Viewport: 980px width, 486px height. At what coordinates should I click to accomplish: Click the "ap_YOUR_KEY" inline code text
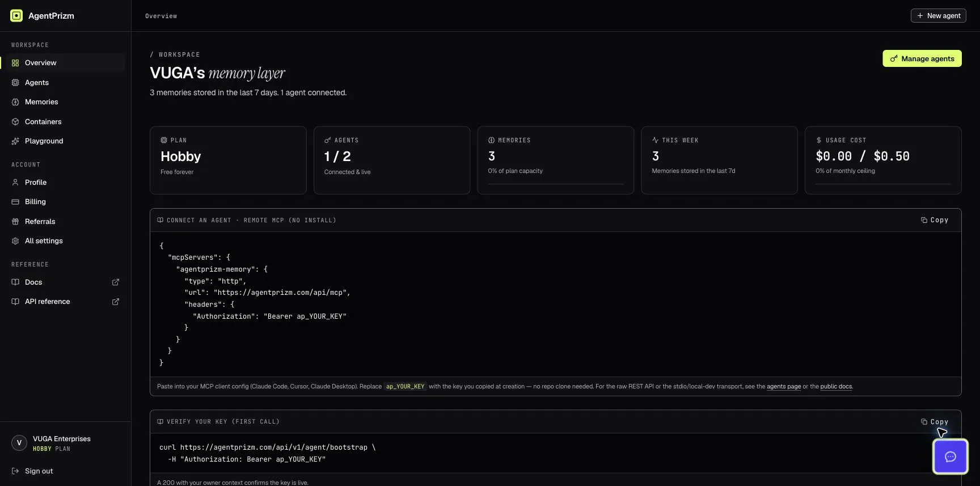[405, 387]
